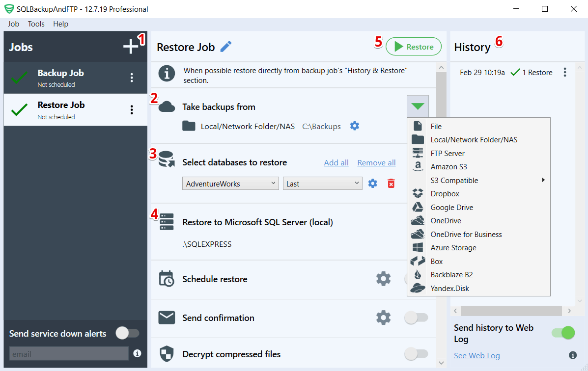Edit the Restore Job name via pencil icon
The width and height of the screenshot is (588, 371).
pos(225,46)
